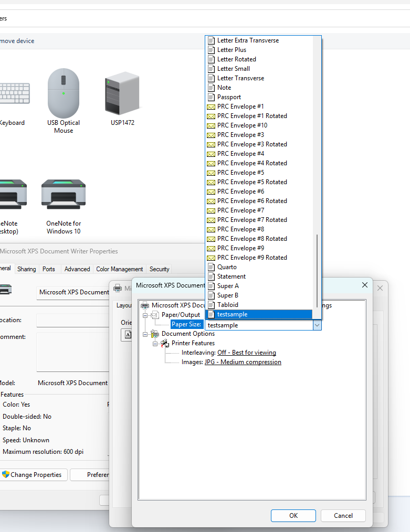Click the root Microsoft XPS printer tree icon
The width and height of the screenshot is (410, 532).
click(145, 305)
